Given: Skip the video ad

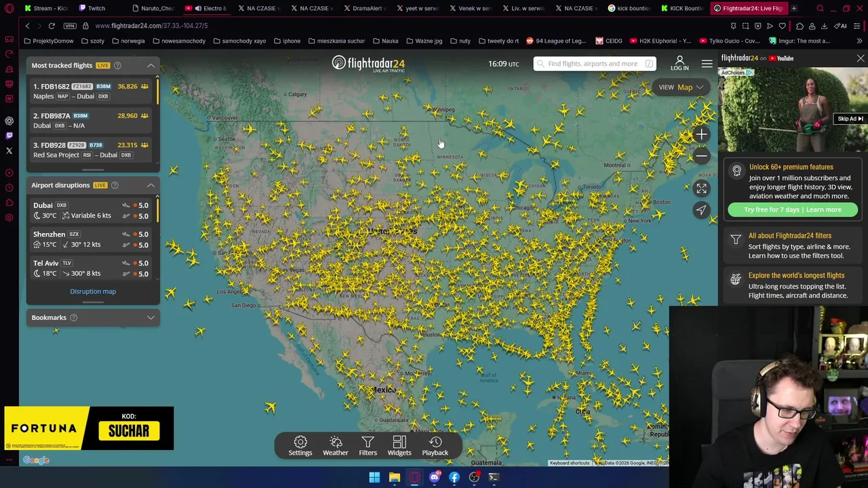Looking at the screenshot, I should [850, 119].
